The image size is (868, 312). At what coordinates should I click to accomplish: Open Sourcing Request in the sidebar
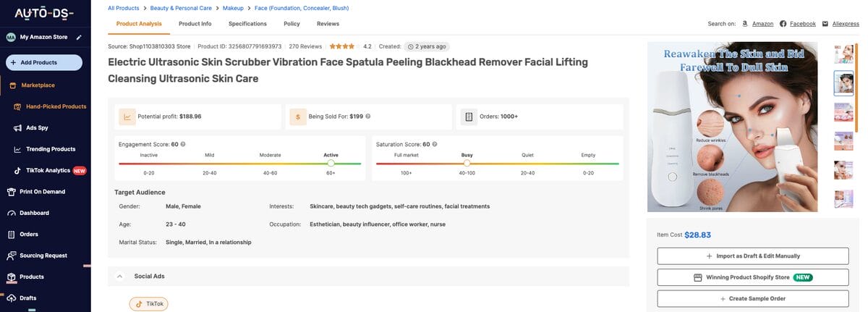[43, 256]
